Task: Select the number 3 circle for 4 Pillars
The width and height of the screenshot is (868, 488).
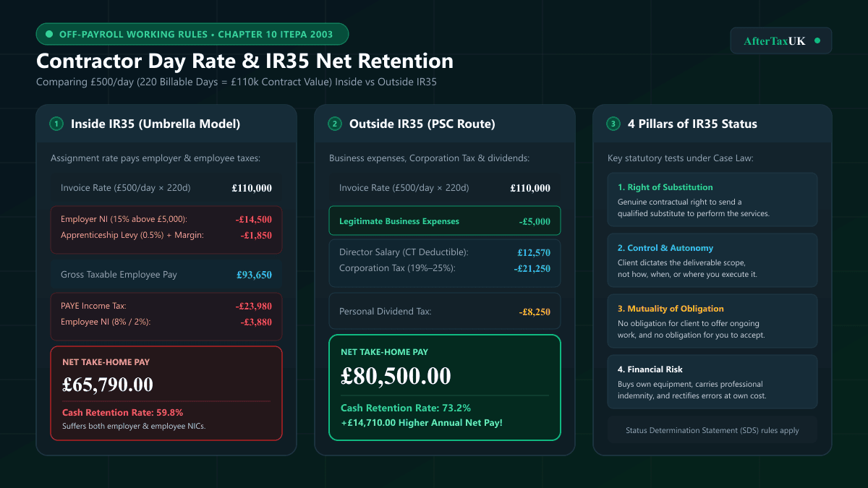Action: pyautogui.click(x=613, y=124)
